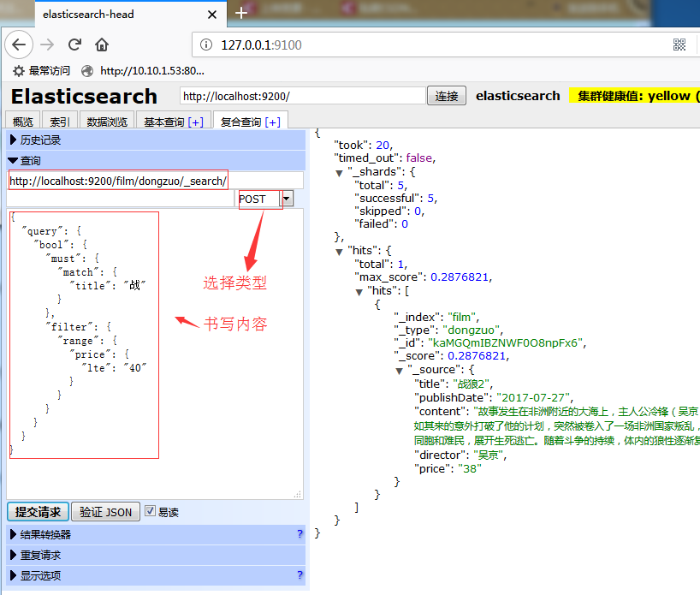Go back using browser back arrow
Image resolution: width=700 pixels, height=595 pixels.
click(x=19, y=45)
